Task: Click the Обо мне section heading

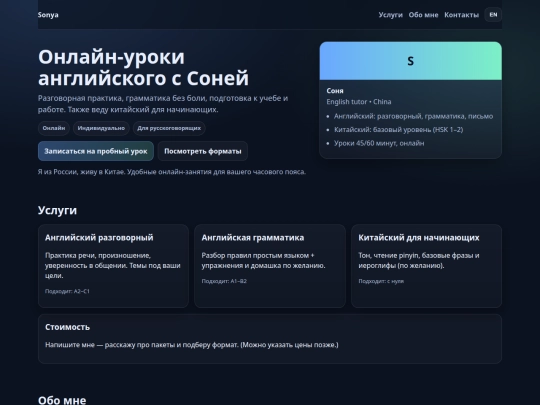Action: click(x=62, y=400)
